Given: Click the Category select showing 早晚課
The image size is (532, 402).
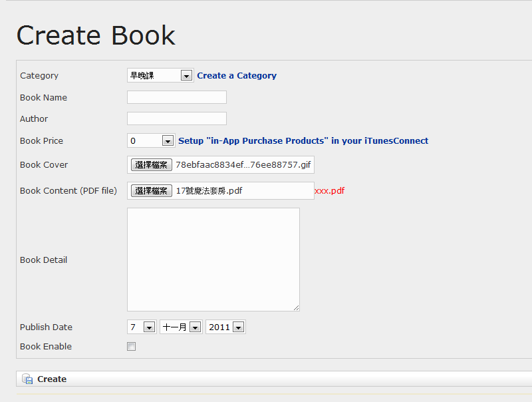Looking at the screenshot, I should pyautogui.click(x=160, y=75).
